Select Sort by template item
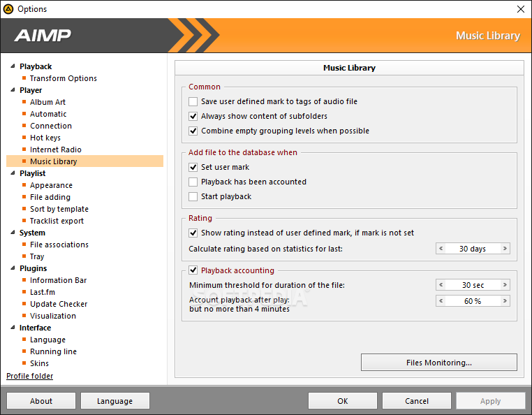532x415 pixels. point(59,209)
